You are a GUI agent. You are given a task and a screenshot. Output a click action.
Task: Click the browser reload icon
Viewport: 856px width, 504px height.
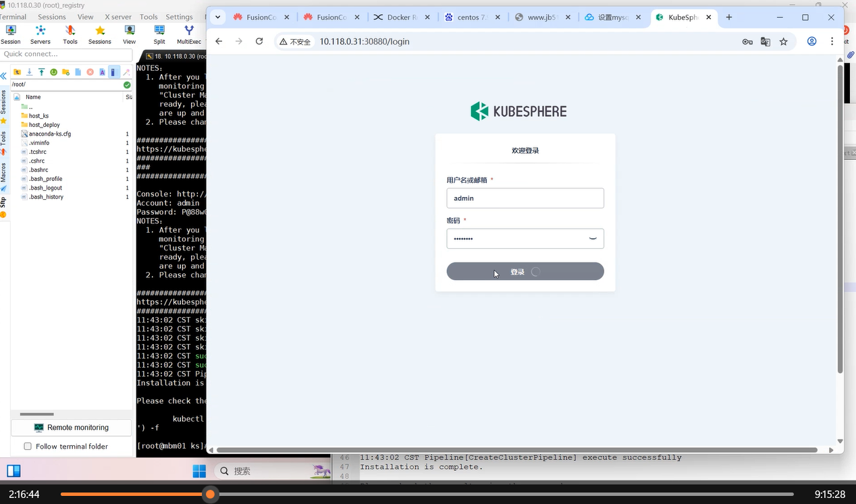(x=259, y=41)
